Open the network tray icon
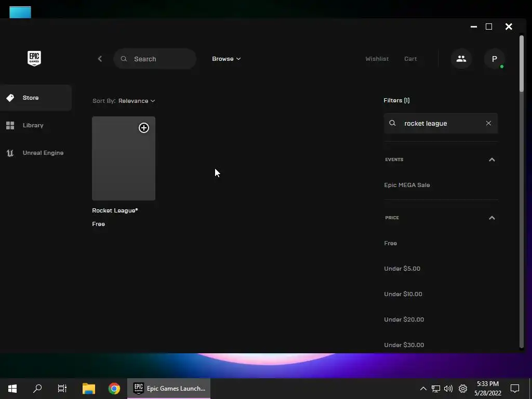The height and width of the screenshot is (399, 532). click(x=436, y=389)
